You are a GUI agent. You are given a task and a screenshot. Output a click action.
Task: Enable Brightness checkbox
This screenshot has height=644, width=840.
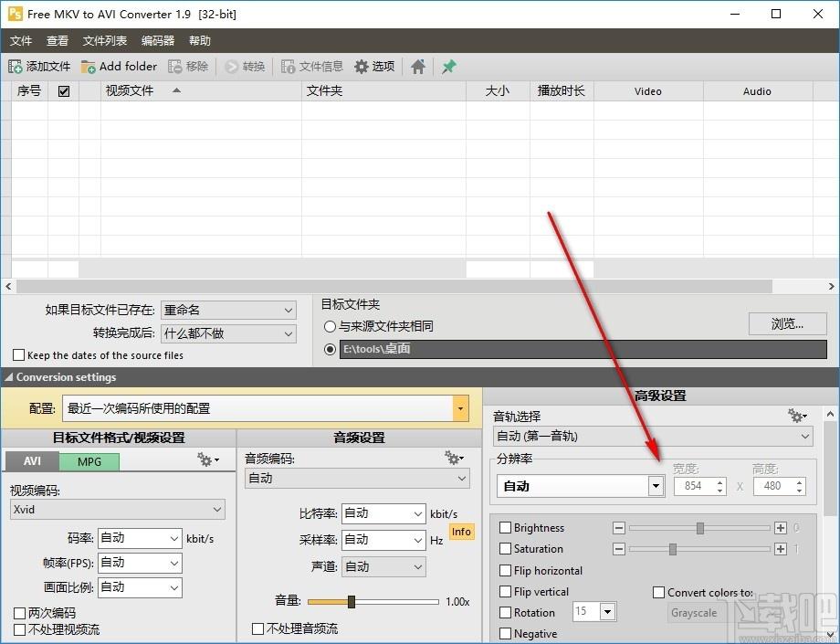coord(505,528)
